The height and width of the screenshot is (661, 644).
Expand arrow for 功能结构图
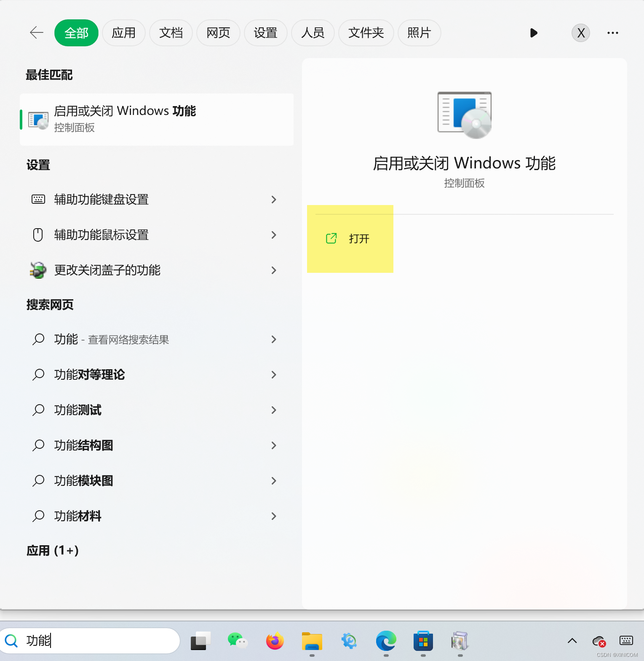(x=274, y=445)
